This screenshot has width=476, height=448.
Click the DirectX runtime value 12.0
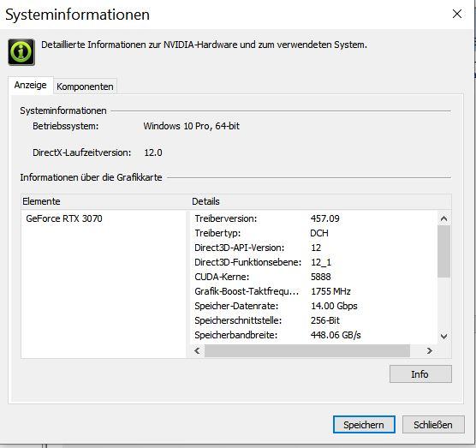153,152
